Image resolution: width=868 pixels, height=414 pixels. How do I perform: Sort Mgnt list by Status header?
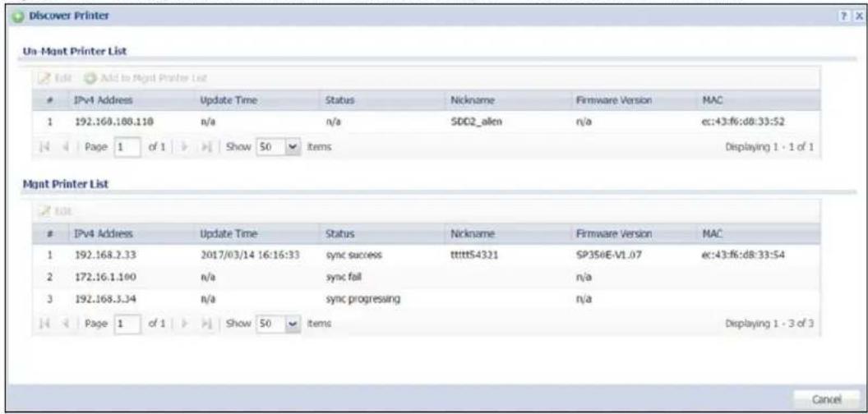point(382,234)
